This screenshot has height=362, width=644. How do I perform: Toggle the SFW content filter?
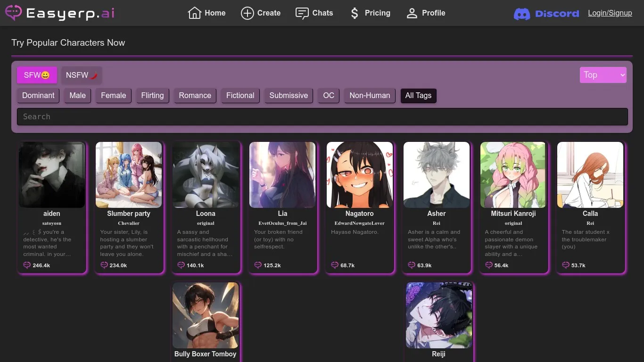tap(37, 75)
